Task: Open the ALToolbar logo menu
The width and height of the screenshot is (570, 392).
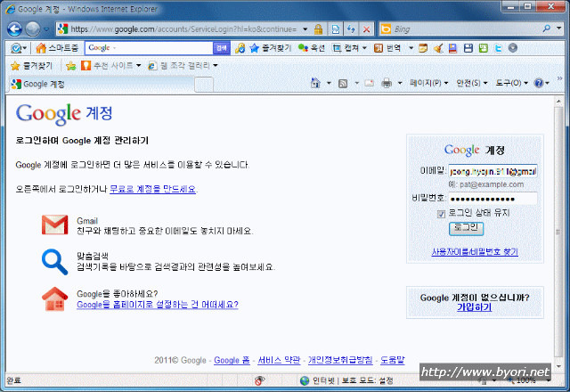Action: tap(18, 48)
